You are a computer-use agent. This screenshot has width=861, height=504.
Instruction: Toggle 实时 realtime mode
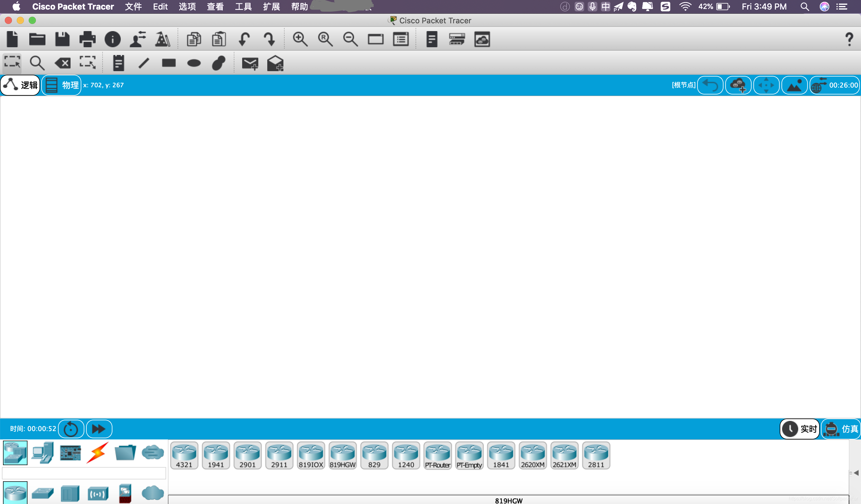point(799,429)
